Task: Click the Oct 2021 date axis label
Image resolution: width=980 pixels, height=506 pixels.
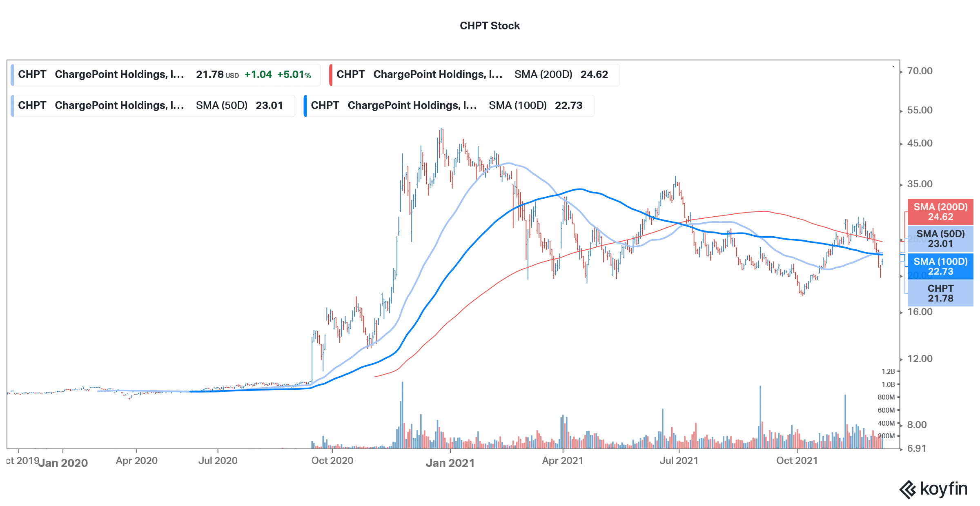Action: coord(797,461)
